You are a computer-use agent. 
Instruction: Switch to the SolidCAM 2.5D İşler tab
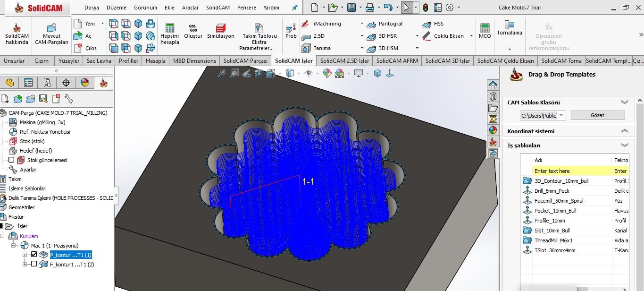(344, 60)
